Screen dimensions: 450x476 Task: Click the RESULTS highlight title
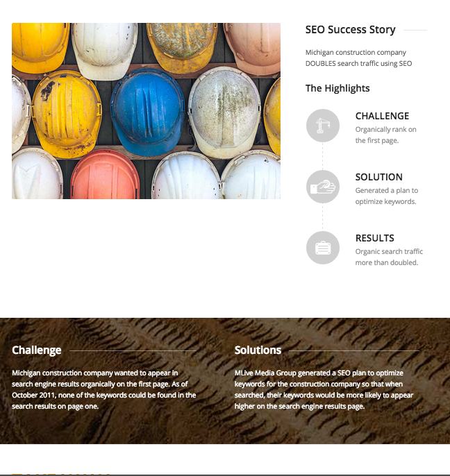point(374,238)
